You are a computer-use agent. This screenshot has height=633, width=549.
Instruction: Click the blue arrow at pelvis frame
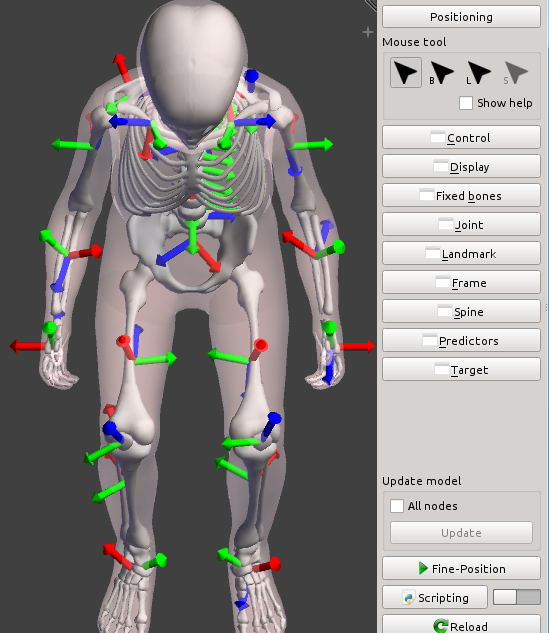pos(172,254)
